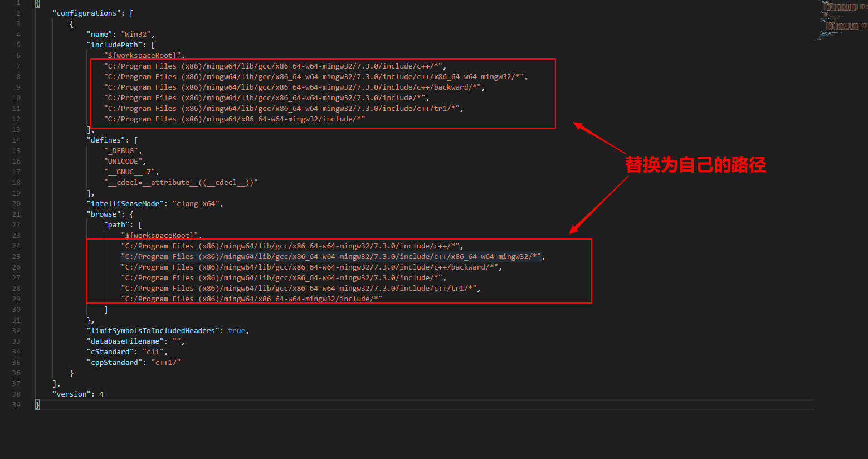The width and height of the screenshot is (868, 459).
Task: Select the "_DEBUG" define entry
Action: (x=123, y=150)
